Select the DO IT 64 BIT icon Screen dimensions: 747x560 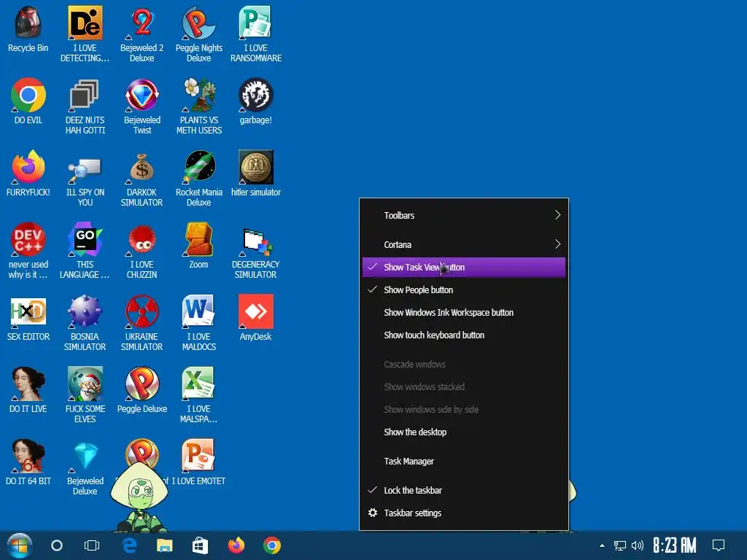click(28, 456)
